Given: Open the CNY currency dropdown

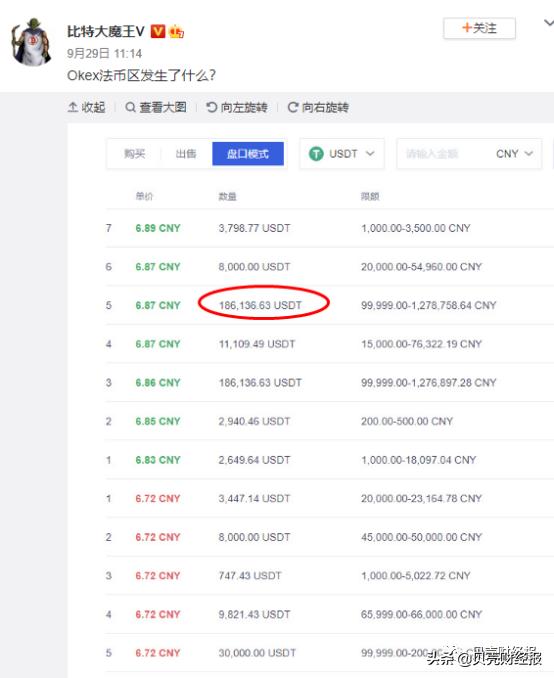Looking at the screenshot, I should 514,154.
